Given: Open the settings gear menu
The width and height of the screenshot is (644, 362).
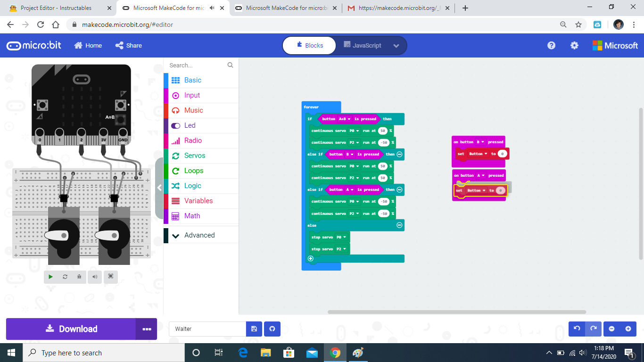Looking at the screenshot, I should pos(574,46).
